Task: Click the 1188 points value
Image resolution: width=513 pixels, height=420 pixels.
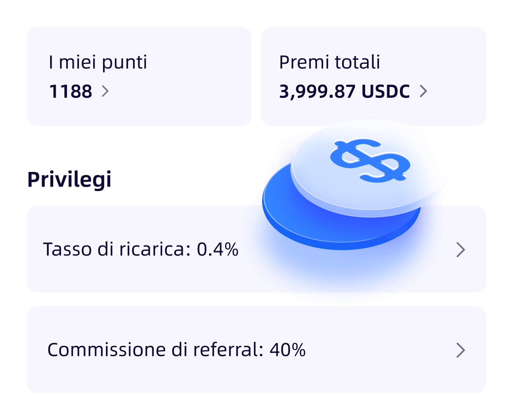Action: 70,91
